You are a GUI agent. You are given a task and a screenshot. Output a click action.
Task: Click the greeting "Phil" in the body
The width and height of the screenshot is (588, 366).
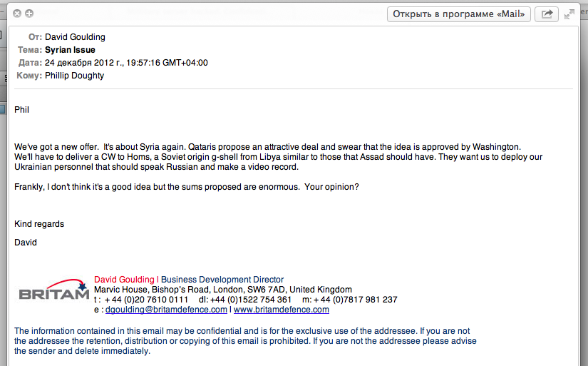click(x=22, y=110)
